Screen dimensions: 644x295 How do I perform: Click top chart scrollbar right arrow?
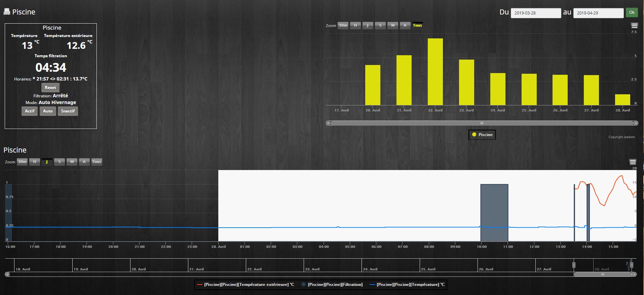[x=635, y=123]
